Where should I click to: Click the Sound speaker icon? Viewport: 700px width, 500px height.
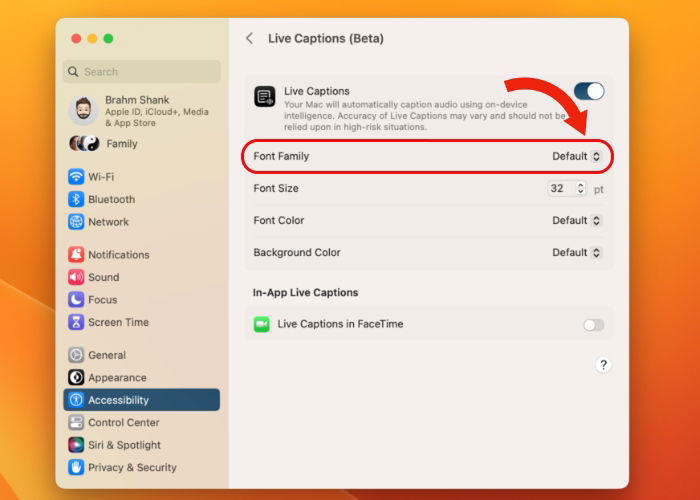(76, 277)
